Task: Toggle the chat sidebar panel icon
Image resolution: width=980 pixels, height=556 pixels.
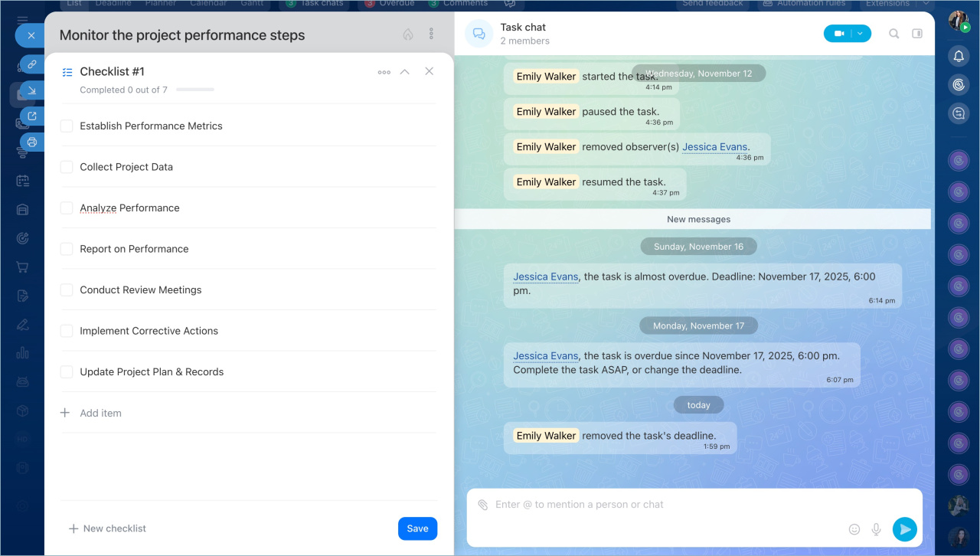Action: 917,34
